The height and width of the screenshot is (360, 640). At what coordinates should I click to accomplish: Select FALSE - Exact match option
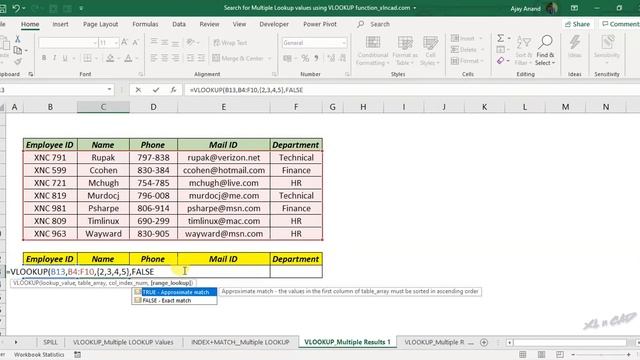point(175,300)
